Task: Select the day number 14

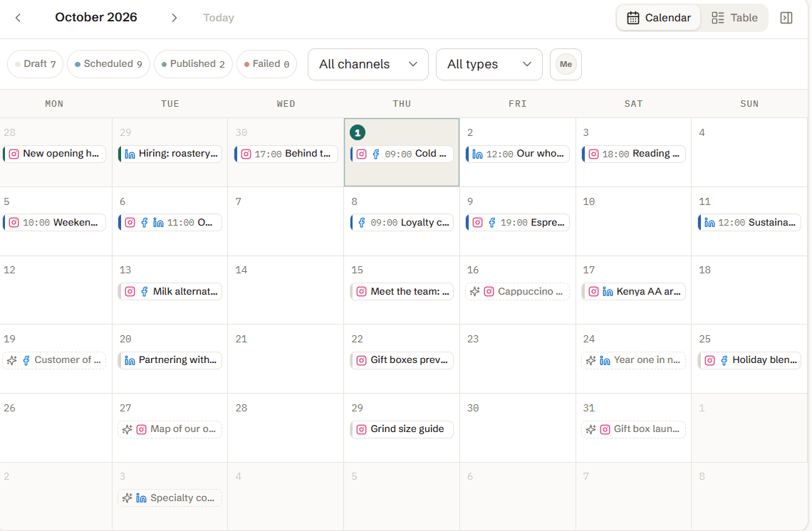Action: pos(241,270)
